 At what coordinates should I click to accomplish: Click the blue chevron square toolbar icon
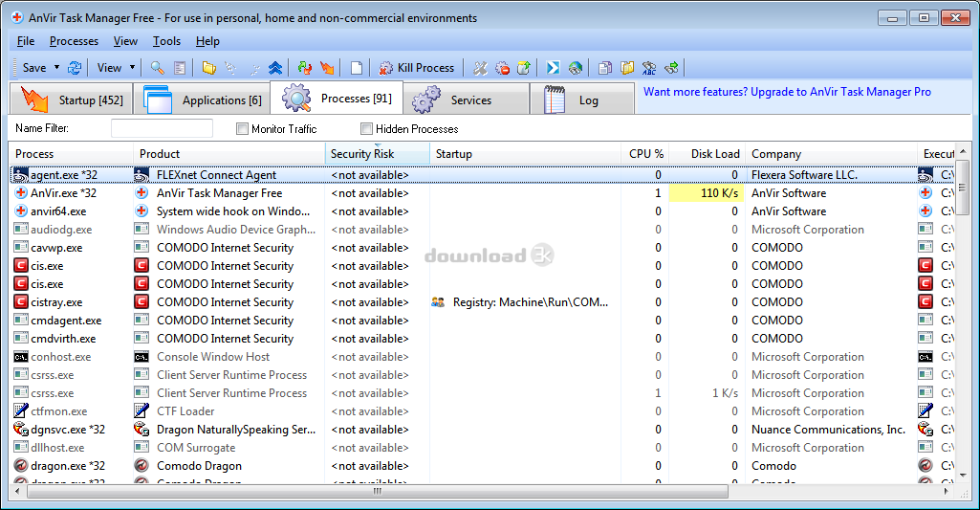[x=554, y=68]
